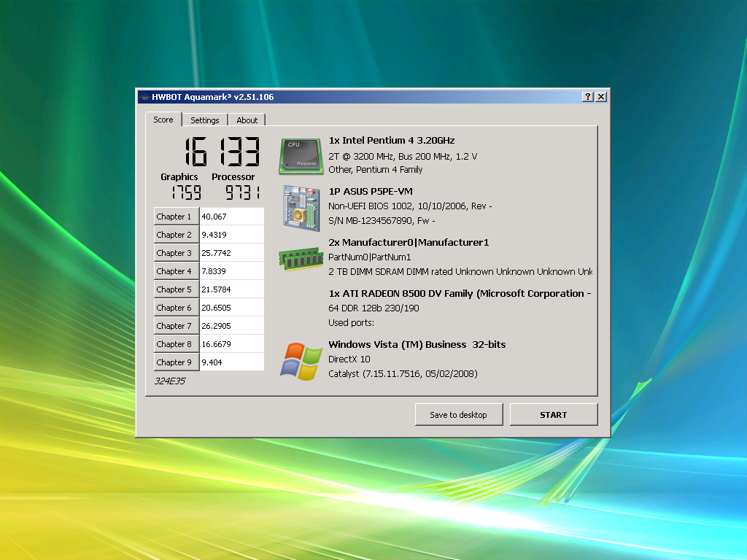This screenshot has height=560, width=747.
Task: Click the total score 16 133
Action: point(222,152)
